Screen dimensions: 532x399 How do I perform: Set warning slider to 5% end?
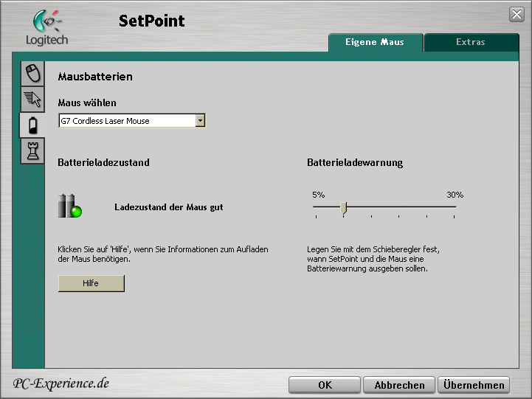pyautogui.click(x=317, y=207)
